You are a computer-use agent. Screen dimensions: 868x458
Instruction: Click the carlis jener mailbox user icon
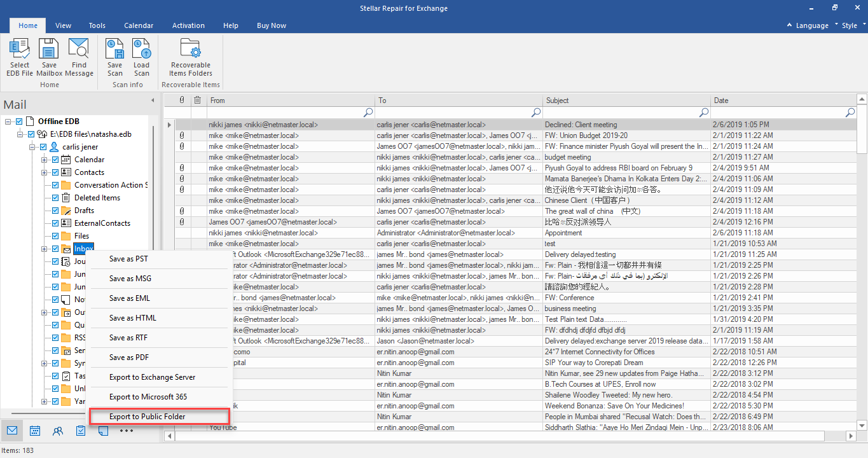(54, 147)
